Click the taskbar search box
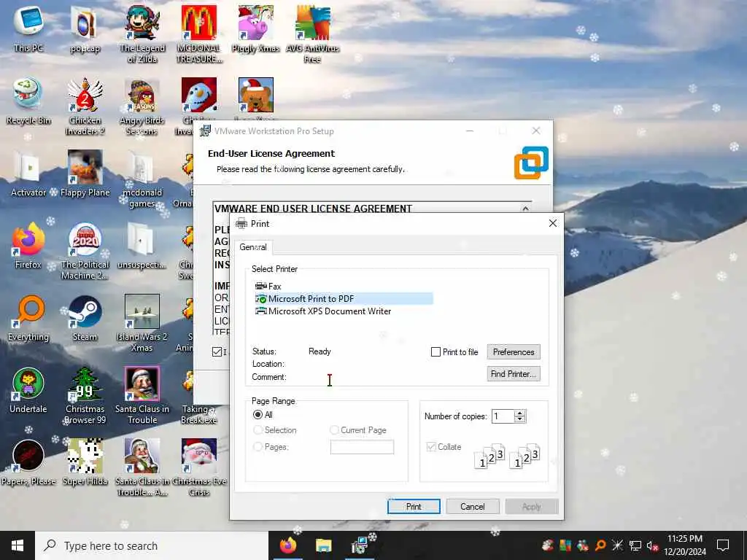The width and height of the screenshot is (747, 560). point(152,545)
